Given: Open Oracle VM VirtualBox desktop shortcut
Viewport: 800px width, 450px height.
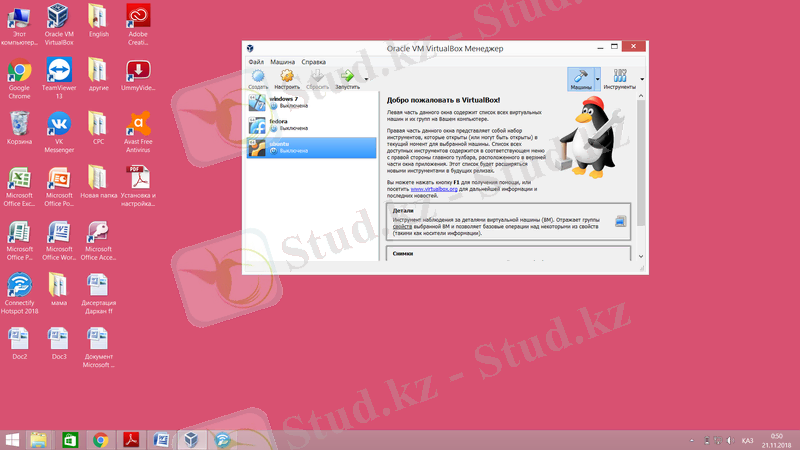Looking at the screenshot, I should point(59,24).
